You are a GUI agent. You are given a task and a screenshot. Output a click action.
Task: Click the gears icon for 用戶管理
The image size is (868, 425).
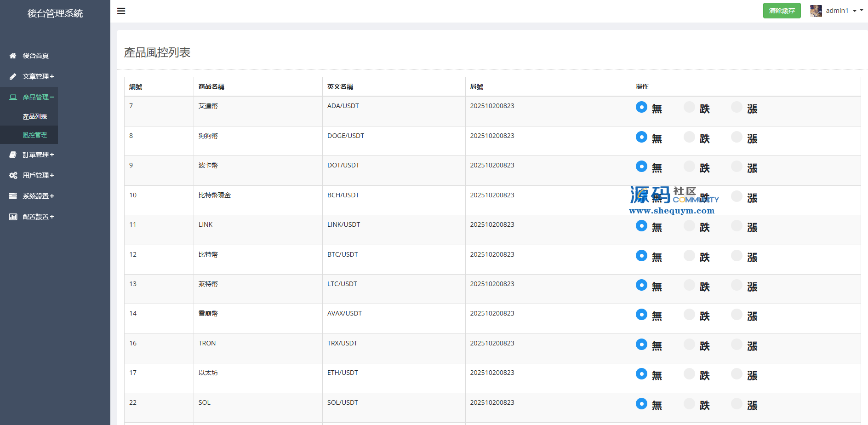click(13, 175)
